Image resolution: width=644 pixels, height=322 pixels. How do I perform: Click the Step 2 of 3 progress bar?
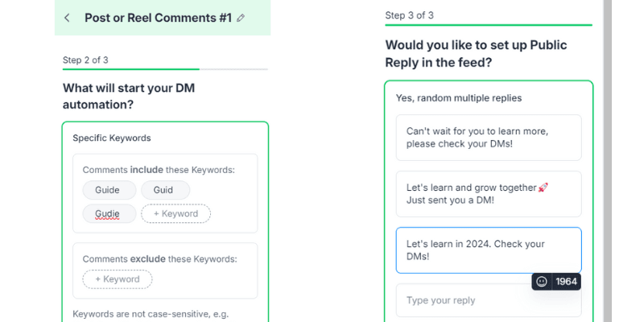click(x=165, y=69)
